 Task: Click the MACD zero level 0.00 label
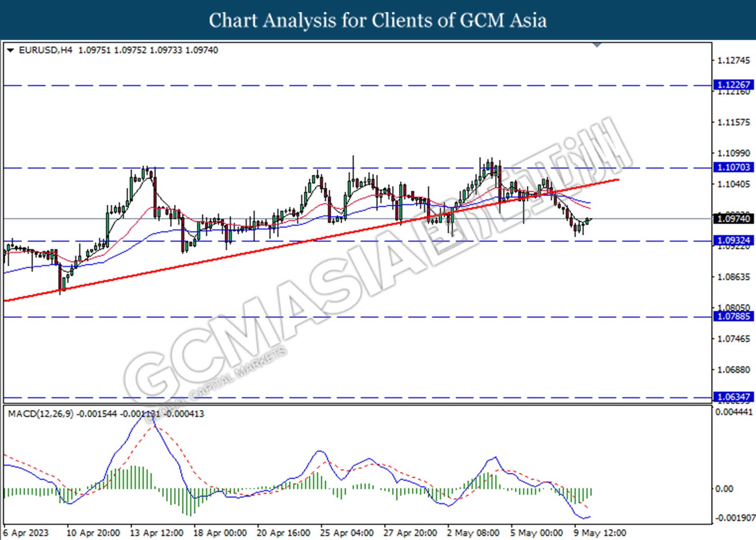(x=724, y=489)
